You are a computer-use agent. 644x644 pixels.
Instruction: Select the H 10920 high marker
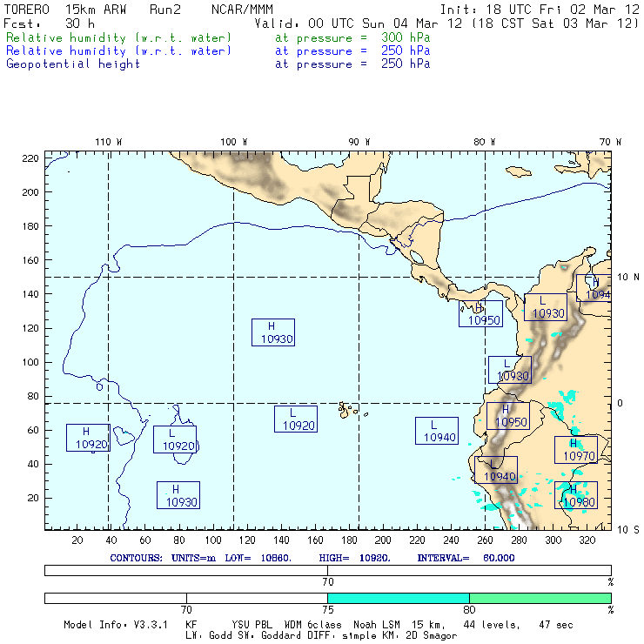pyautogui.click(x=88, y=438)
